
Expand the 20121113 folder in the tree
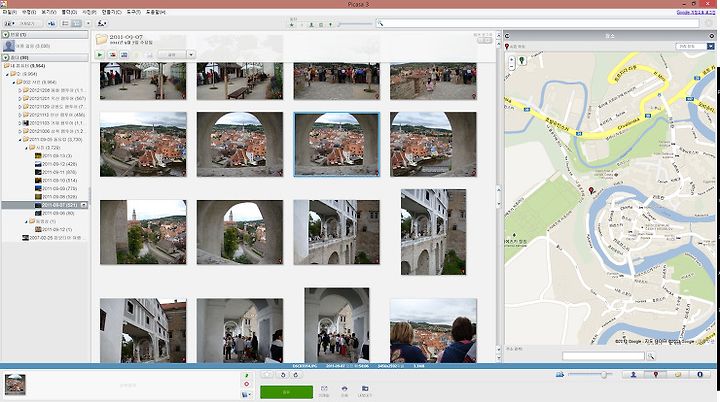tap(20, 115)
